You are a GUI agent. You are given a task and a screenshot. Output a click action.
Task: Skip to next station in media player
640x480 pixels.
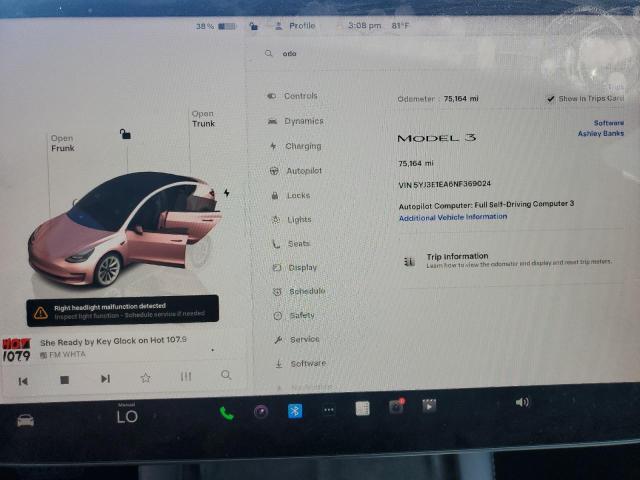[x=105, y=379]
